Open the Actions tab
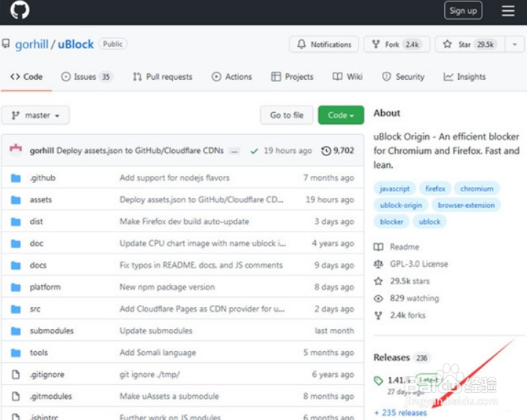The image size is (527, 420). coord(232,77)
